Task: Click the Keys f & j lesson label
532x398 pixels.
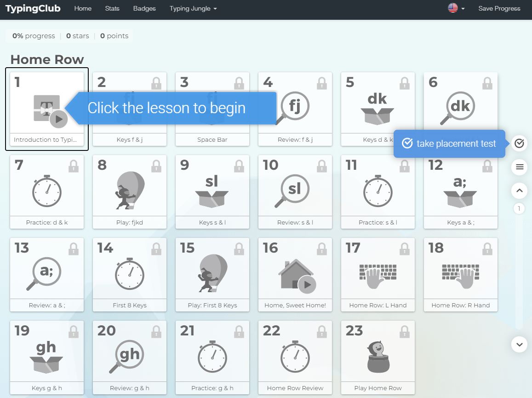Action: 130,139
